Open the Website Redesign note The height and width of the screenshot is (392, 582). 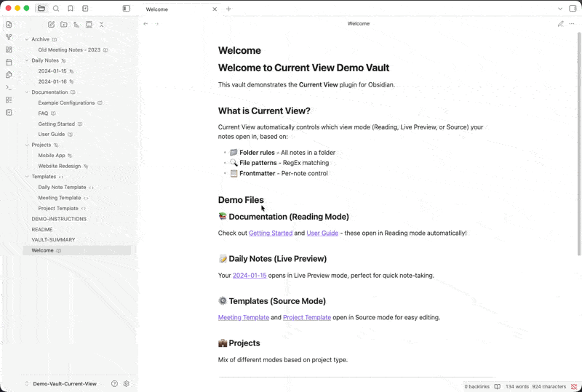[x=60, y=166]
